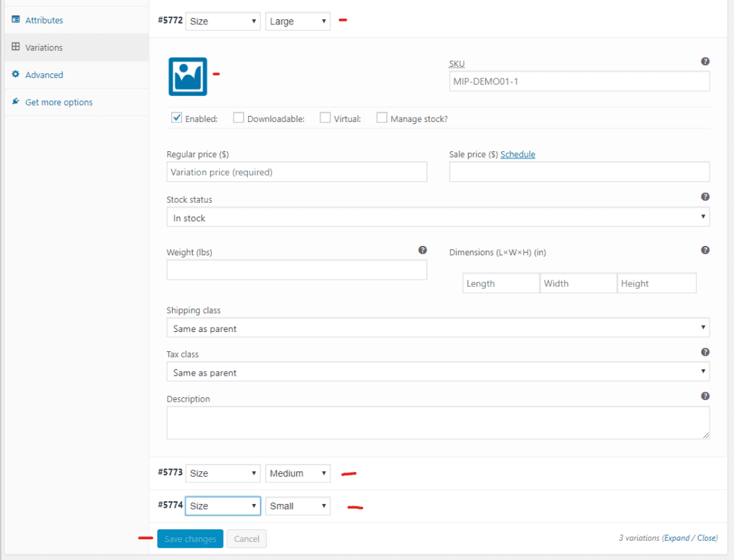Click the Advanced gear icon
The width and height of the screenshot is (734, 560).
click(x=16, y=74)
